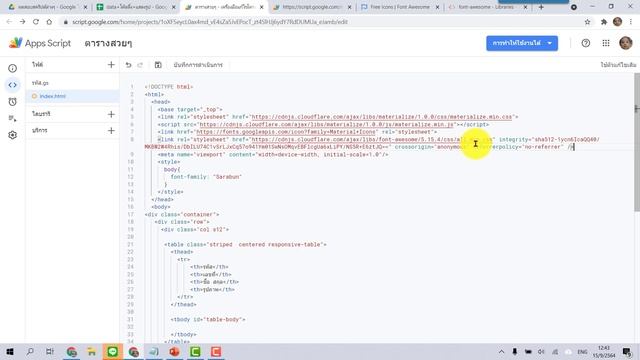Screen dimensions: 640x360
Task: Open Task View on the taskbar
Action: pos(50,351)
